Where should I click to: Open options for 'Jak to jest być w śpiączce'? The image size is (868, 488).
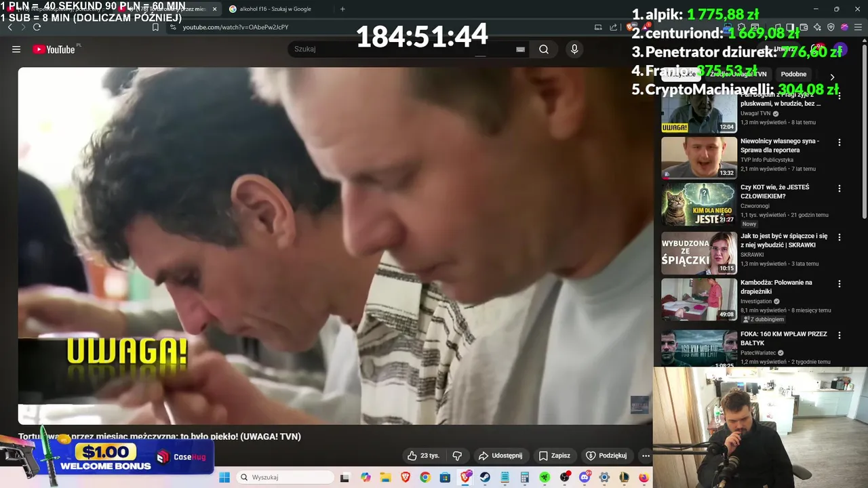click(x=840, y=237)
